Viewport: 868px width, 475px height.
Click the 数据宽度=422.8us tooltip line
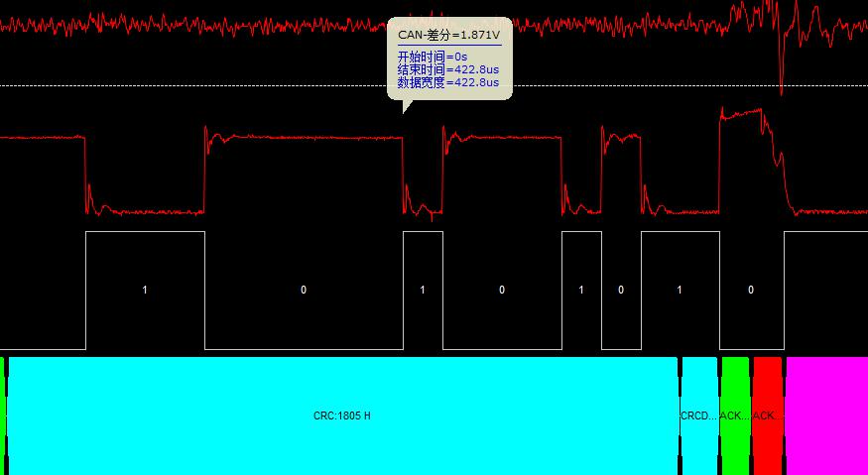pyautogui.click(x=447, y=83)
